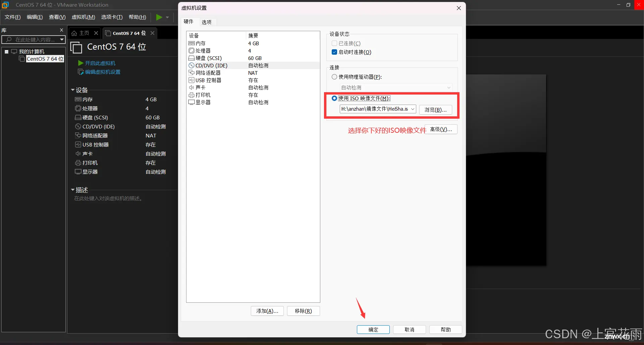Click the 高级(V)... button
This screenshot has width=644, height=345.
point(441,129)
